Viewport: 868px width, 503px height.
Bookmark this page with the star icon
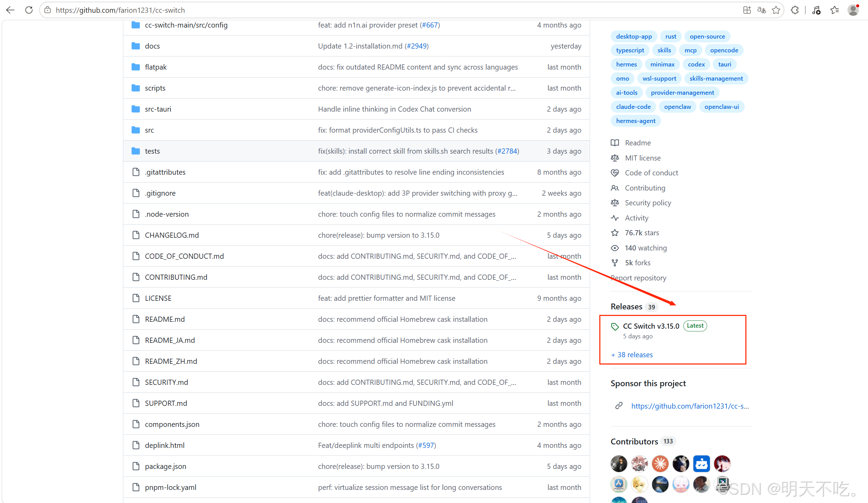click(776, 10)
